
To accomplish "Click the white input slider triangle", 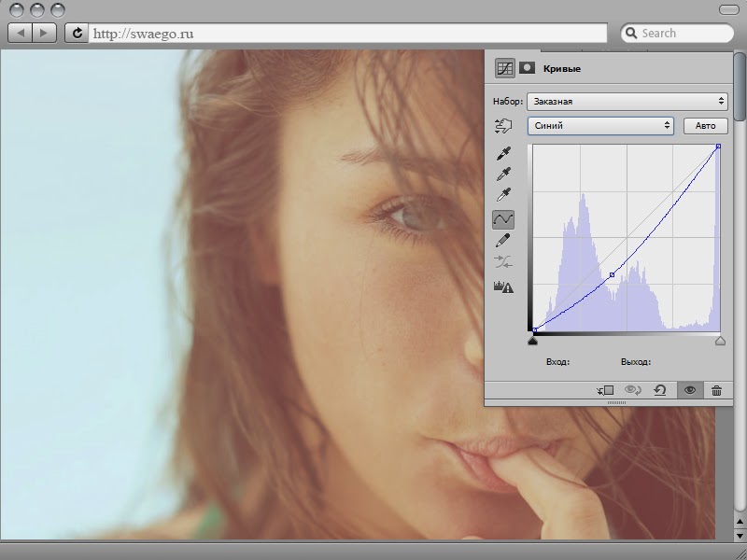I will pyautogui.click(x=720, y=341).
